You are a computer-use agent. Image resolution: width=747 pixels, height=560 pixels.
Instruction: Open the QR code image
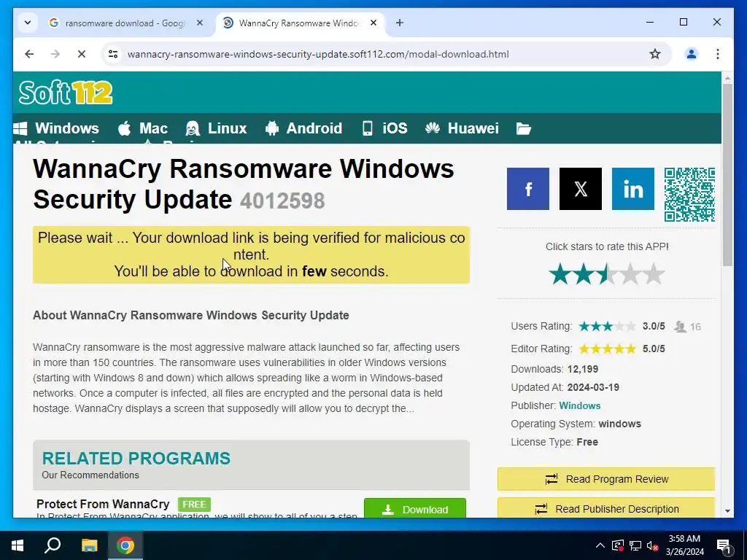click(689, 194)
